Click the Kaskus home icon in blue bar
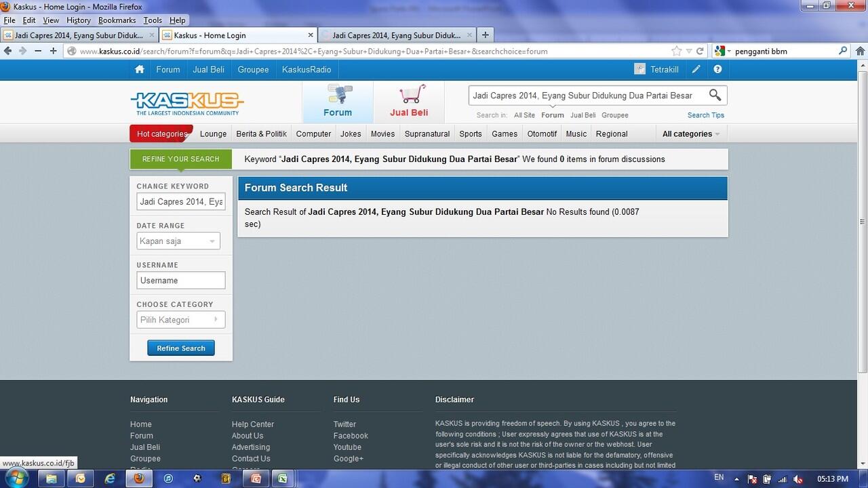 click(139, 69)
